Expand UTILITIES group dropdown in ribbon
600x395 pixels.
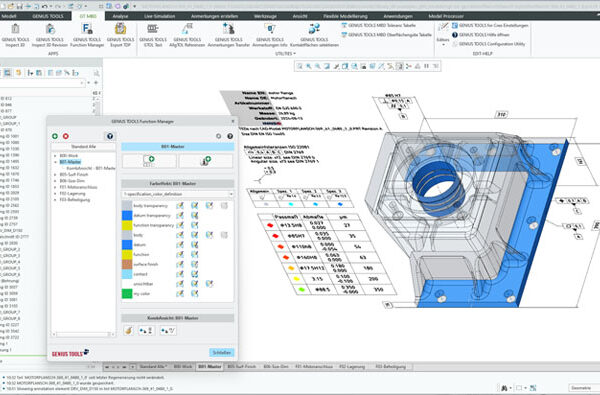[x=285, y=54]
